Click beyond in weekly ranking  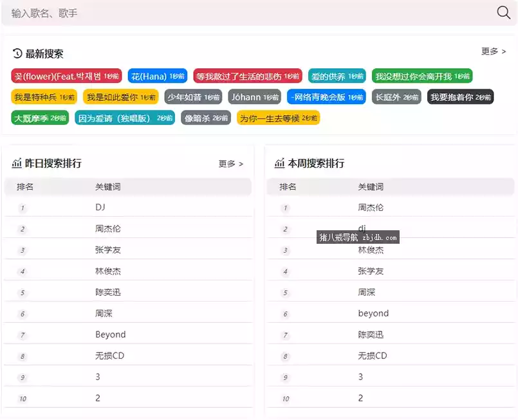[373, 313]
